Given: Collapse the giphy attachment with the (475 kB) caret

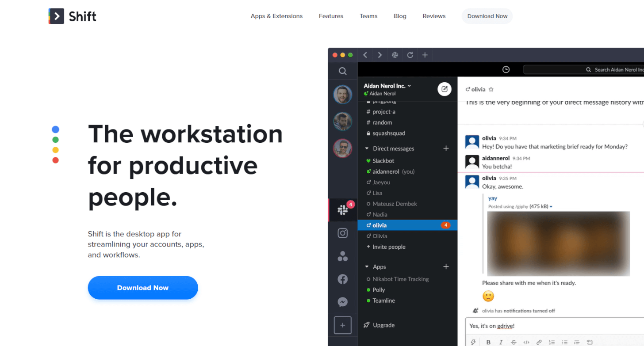Looking at the screenshot, I should tap(551, 207).
